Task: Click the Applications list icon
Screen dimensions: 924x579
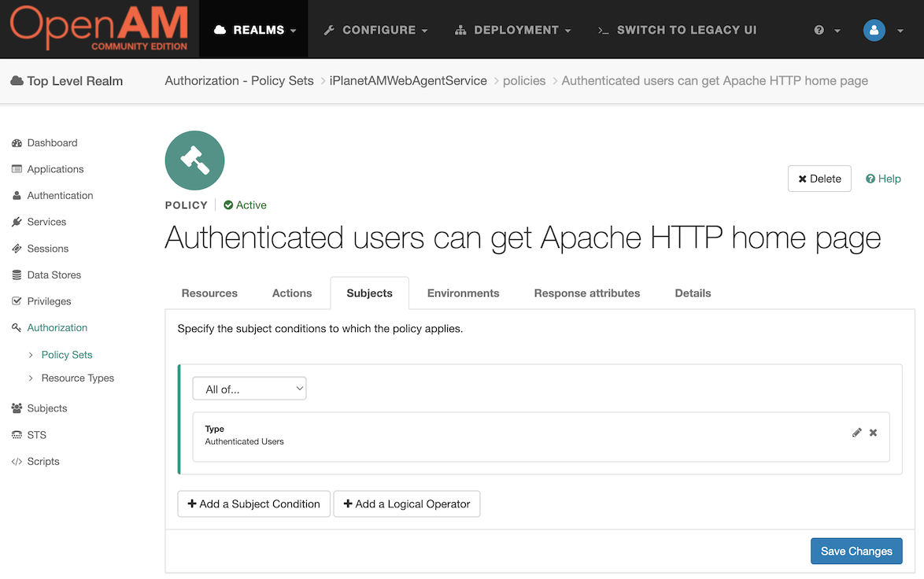Action: (17, 169)
